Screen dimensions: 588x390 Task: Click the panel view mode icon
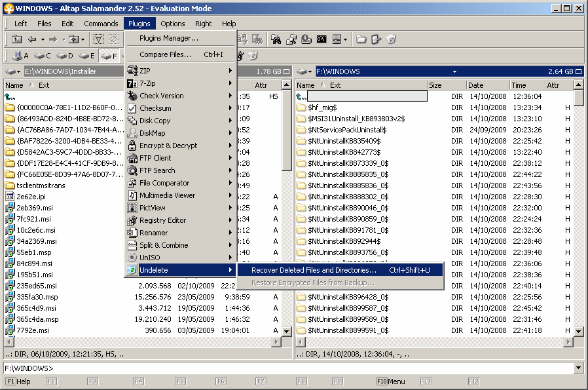tap(337, 39)
